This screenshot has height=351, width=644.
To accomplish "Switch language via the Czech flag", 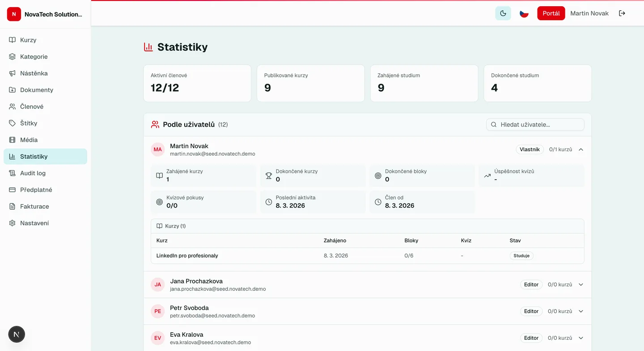I will (524, 13).
